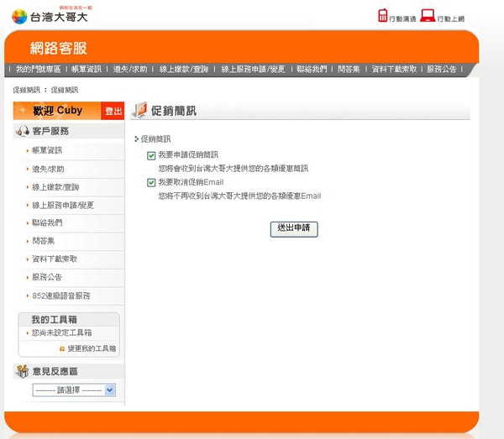The height and width of the screenshot is (439, 504).
Task: Click the red 登出 logout button
Action: click(113, 111)
